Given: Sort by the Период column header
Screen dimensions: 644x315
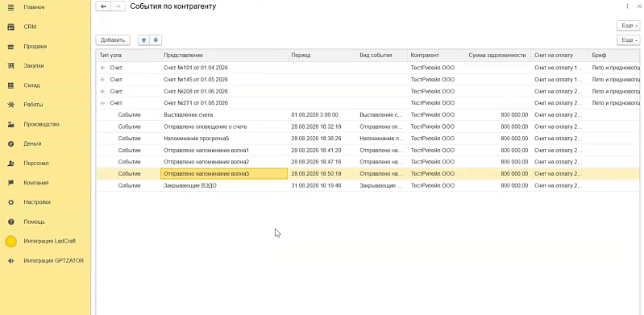Looking at the screenshot, I should click(x=322, y=55).
